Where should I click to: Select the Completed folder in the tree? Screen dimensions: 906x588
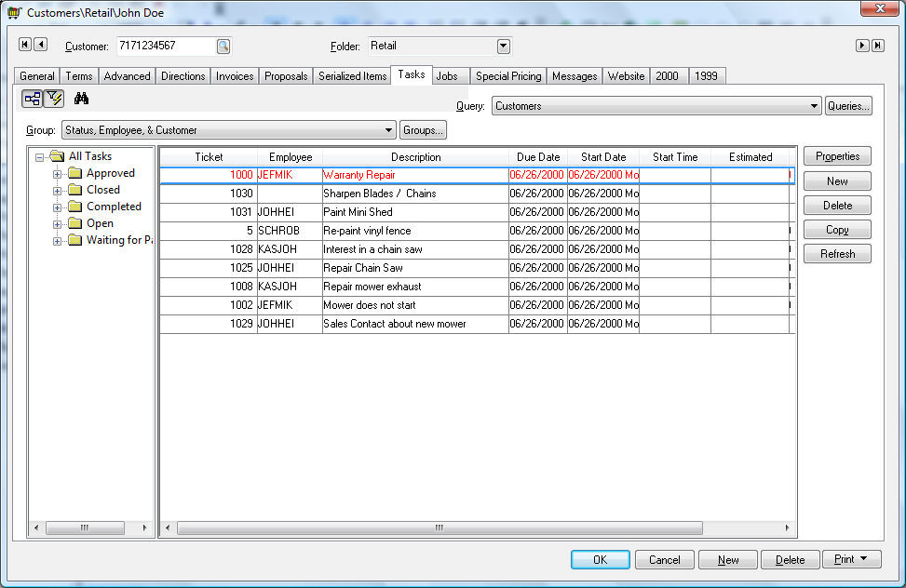pos(114,207)
